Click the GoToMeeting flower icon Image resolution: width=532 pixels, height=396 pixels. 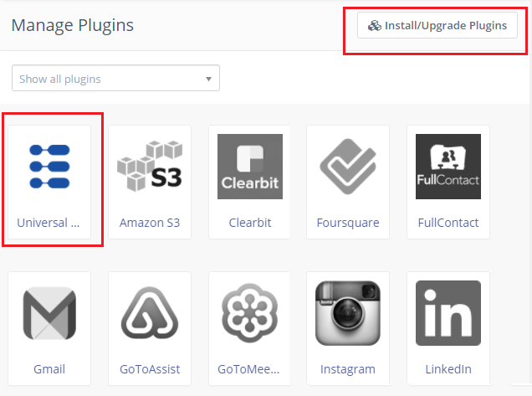pos(249,313)
